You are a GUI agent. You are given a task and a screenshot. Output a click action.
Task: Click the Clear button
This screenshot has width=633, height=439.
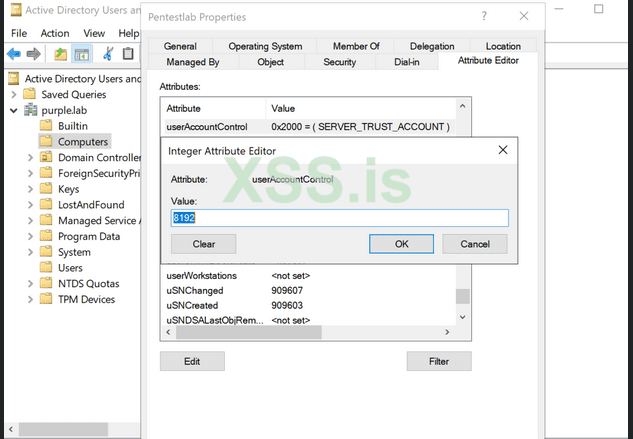click(203, 244)
